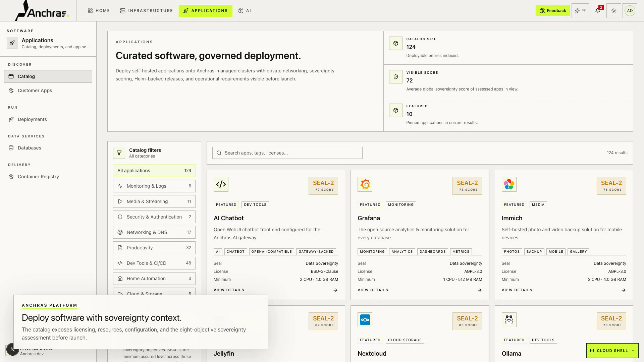Select the Applications top tab
The image size is (644, 362).
206,11
